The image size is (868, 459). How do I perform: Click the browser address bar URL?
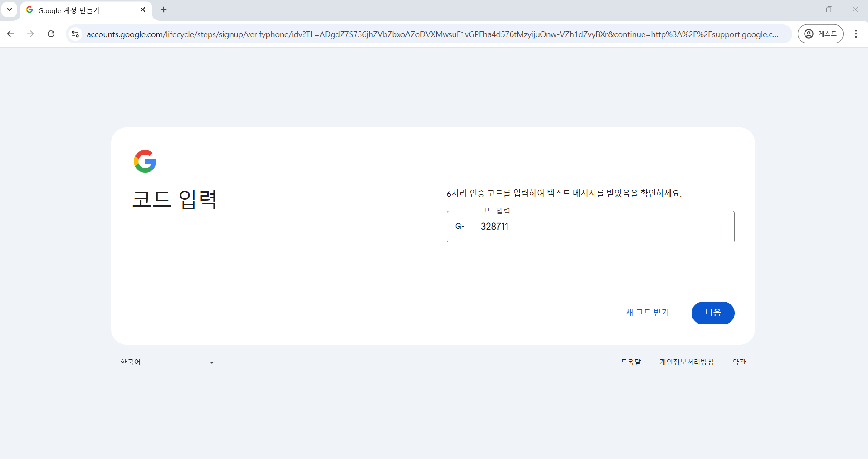click(408, 34)
